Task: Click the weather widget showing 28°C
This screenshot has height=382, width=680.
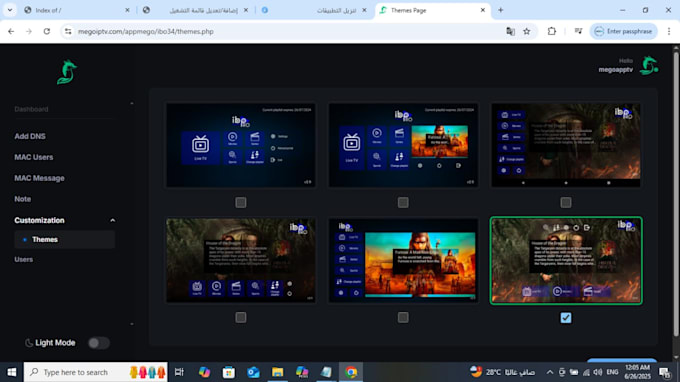Action: point(503,372)
